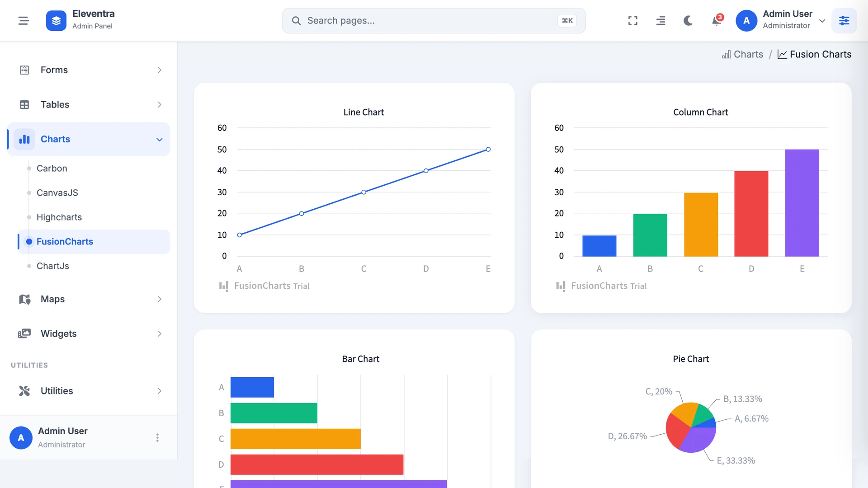This screenshot has width=868, height=488.
Task: Open the Widgets menu item
Action: click(x=89, y=333)
